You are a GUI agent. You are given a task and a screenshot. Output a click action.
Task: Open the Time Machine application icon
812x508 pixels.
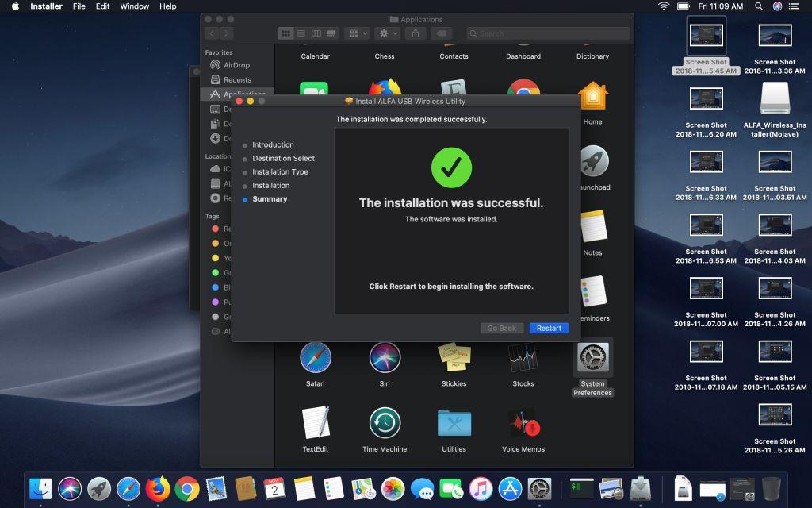(385, 423)
